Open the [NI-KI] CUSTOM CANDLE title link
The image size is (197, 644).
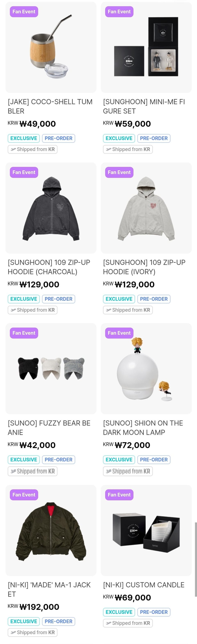144,585
